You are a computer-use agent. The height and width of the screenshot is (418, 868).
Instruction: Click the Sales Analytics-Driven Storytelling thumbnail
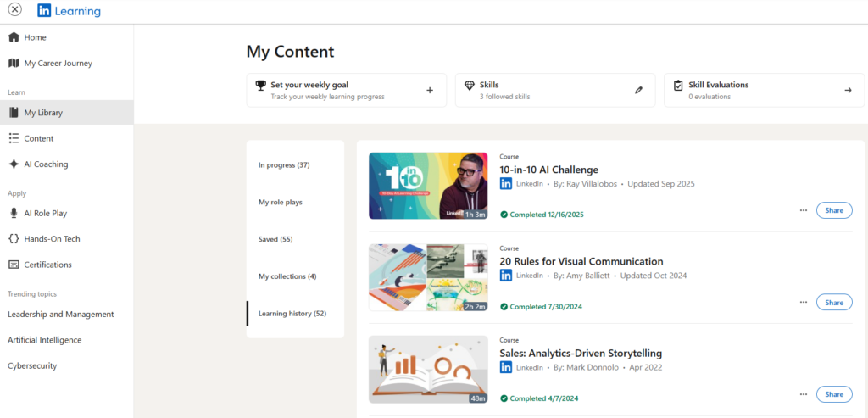coord(428,370)
